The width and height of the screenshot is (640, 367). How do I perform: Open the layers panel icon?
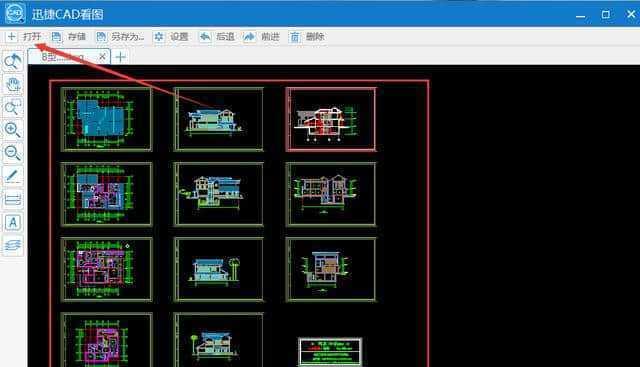click(x=13, y=246)
